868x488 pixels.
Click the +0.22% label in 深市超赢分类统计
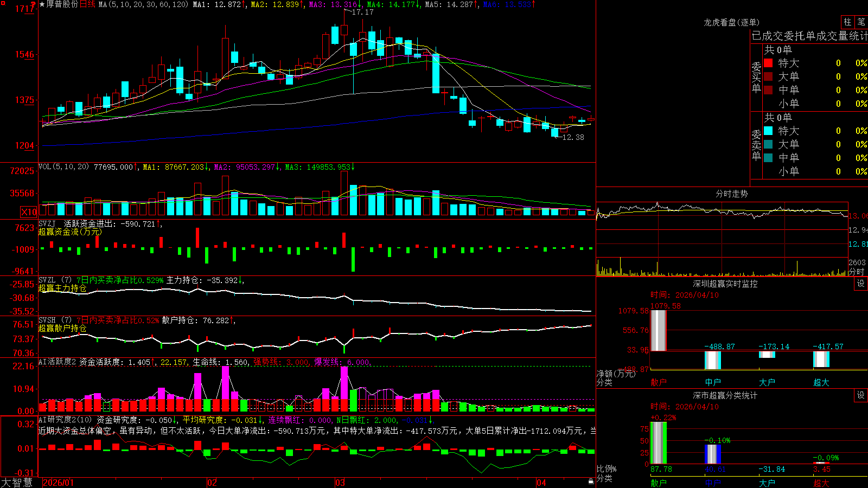pos(663,418)
